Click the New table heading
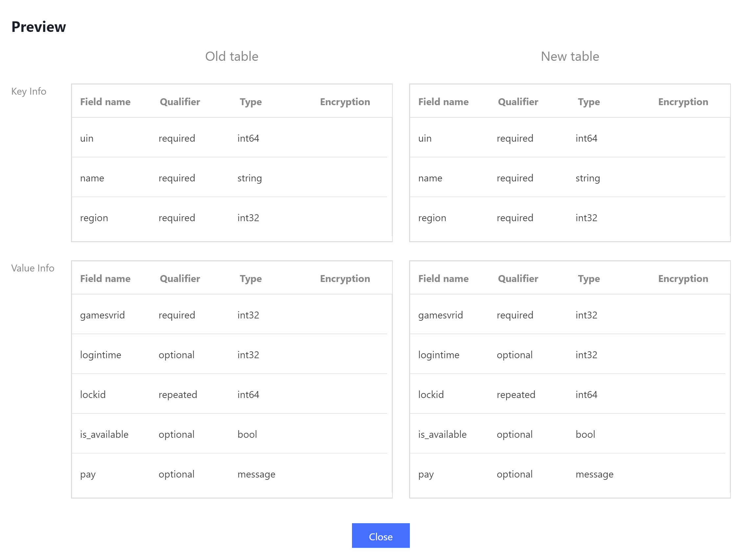 pos(570,57)
